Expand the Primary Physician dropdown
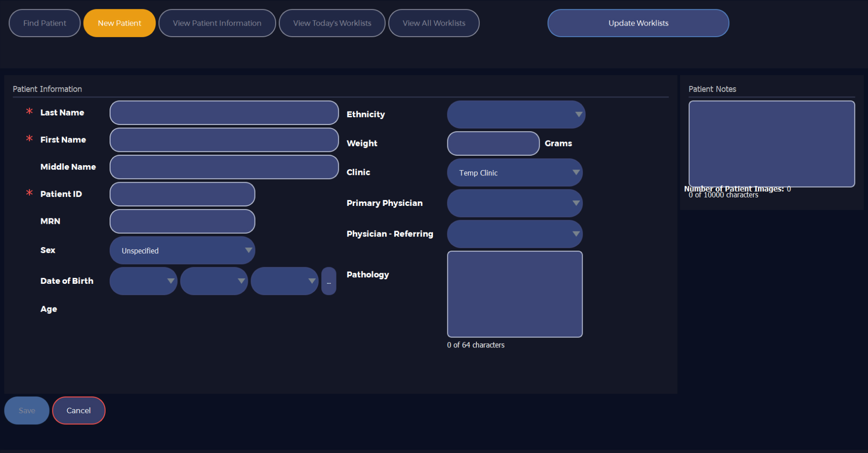 pos(515,203)
